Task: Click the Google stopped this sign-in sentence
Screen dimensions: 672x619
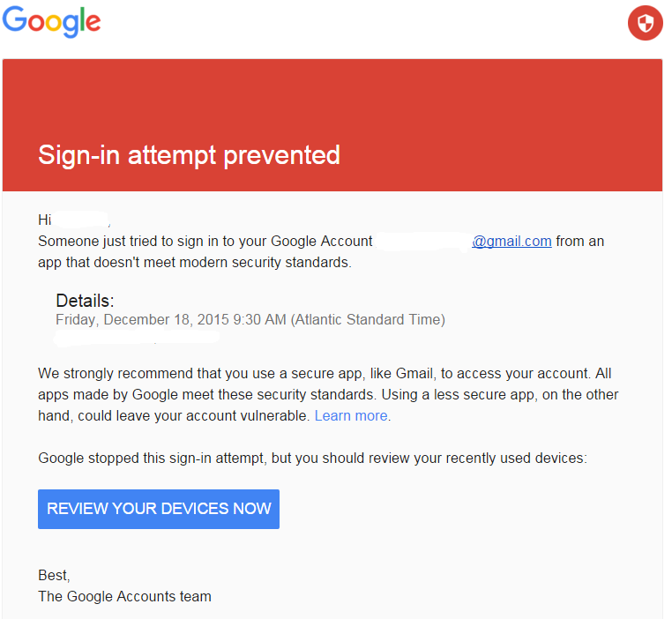Action: [312, 458]
